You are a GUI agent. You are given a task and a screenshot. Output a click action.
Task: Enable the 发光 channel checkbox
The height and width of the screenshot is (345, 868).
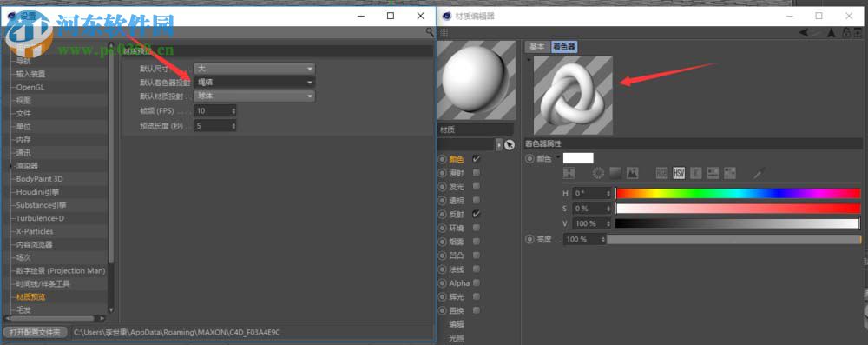(x=476, y=186)
